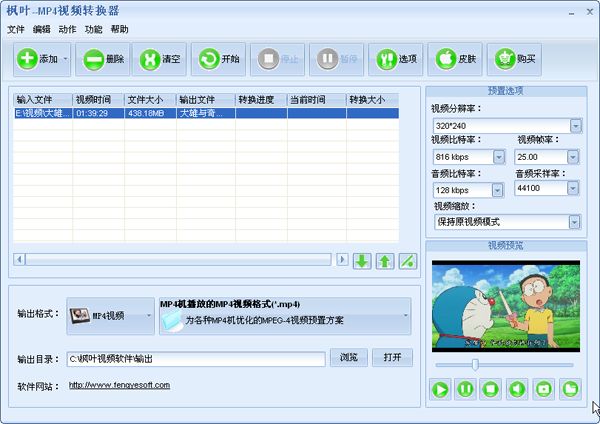
Task: Click the 视频时间 column header
Action: pyautogui.click(x=98, y=100)
